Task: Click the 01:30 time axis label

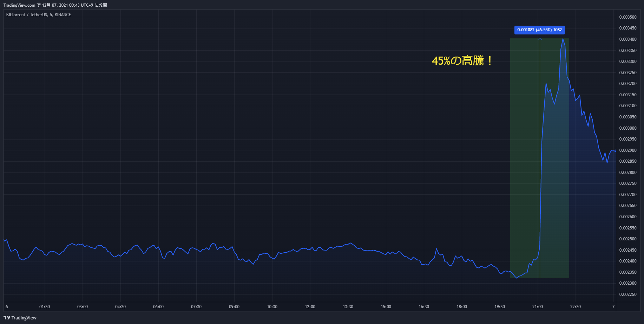Action: tap(45, 307)
